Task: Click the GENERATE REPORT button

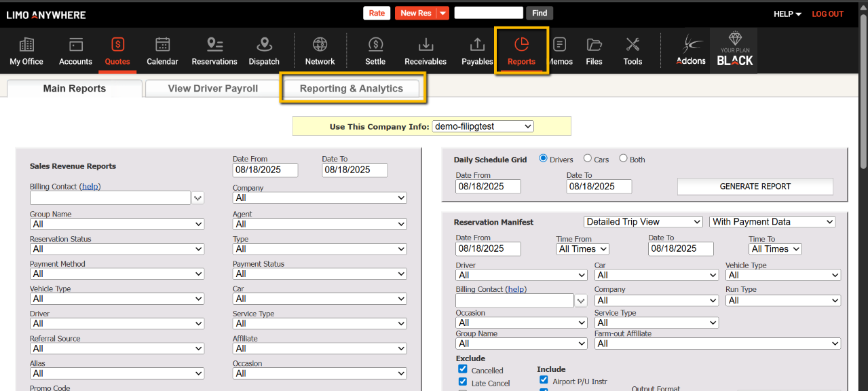Action: 755,187
